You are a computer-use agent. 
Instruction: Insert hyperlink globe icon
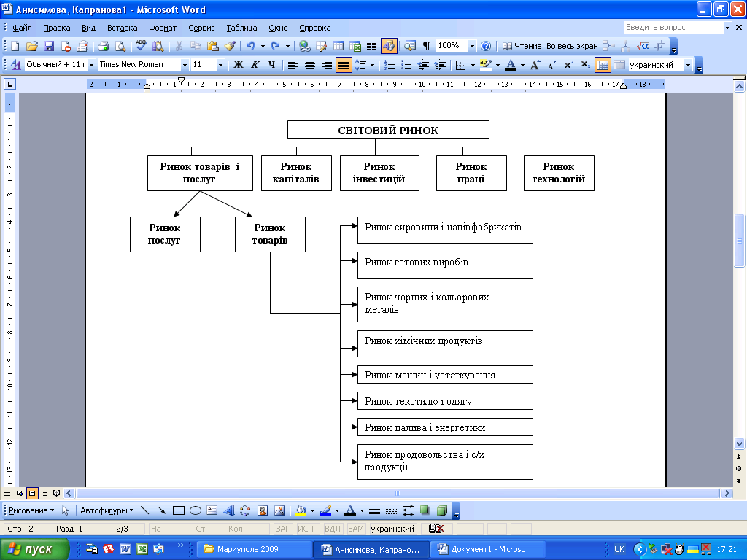(x=304, y=46)
